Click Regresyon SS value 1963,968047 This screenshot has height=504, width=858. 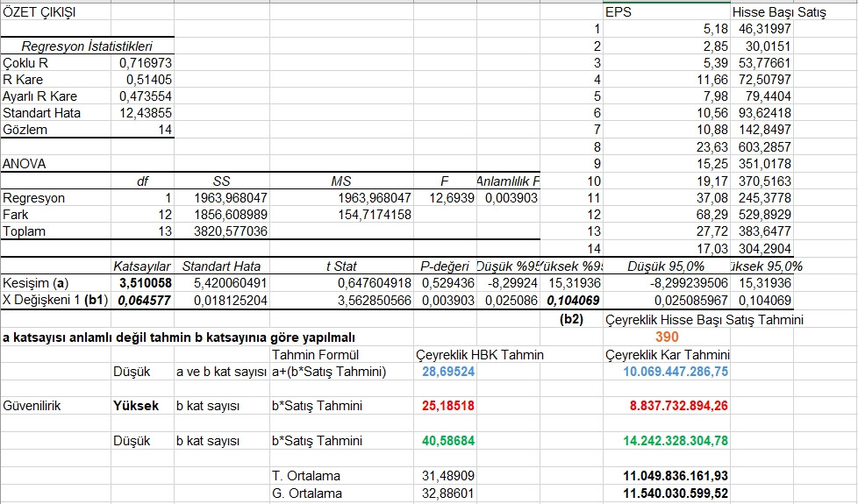click(231, 198)
